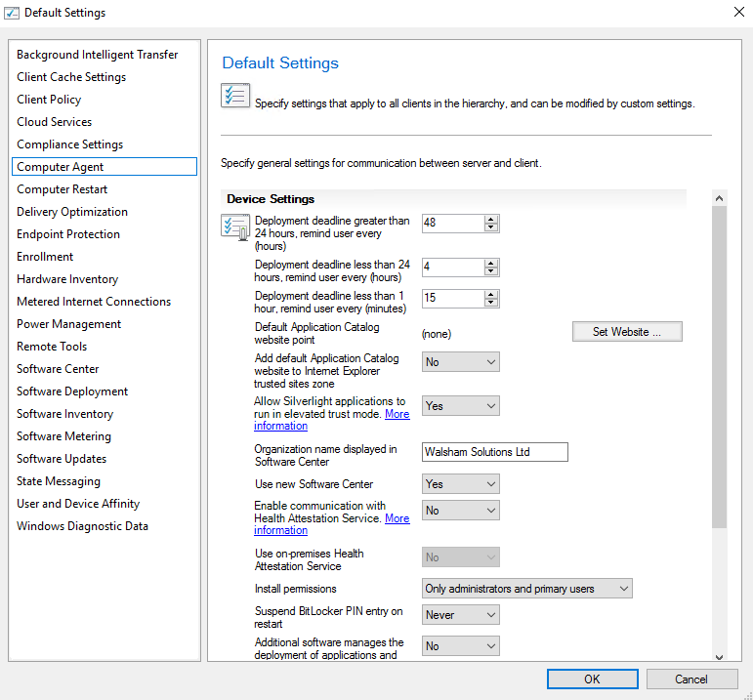
Task: Click the disabled on-premises Health Attestation dropdown
Action: [x=461, y=557]
